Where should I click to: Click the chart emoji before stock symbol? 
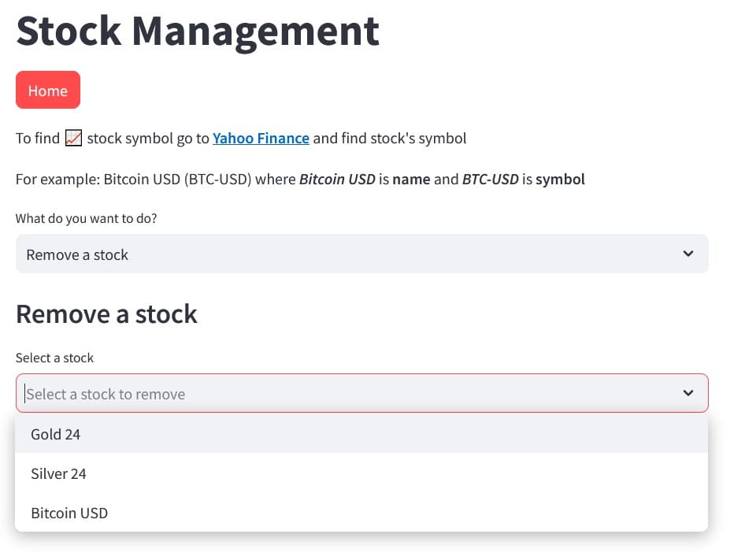point(73,139)
